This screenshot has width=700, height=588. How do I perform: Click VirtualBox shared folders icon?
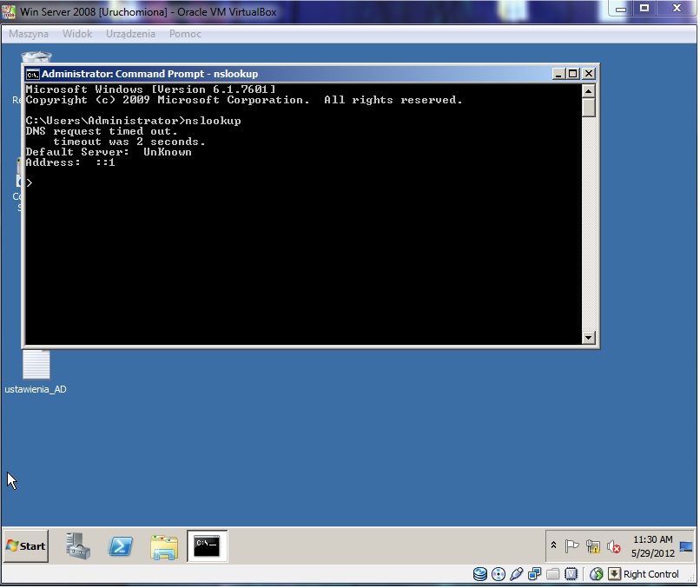tap(552, 574)
